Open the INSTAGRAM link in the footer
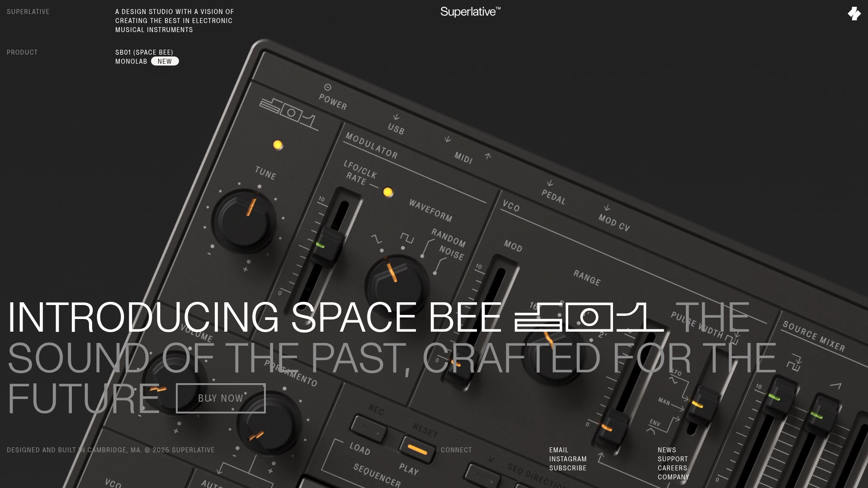The width and height of the screenshot is (868, 488). (567, 459)
